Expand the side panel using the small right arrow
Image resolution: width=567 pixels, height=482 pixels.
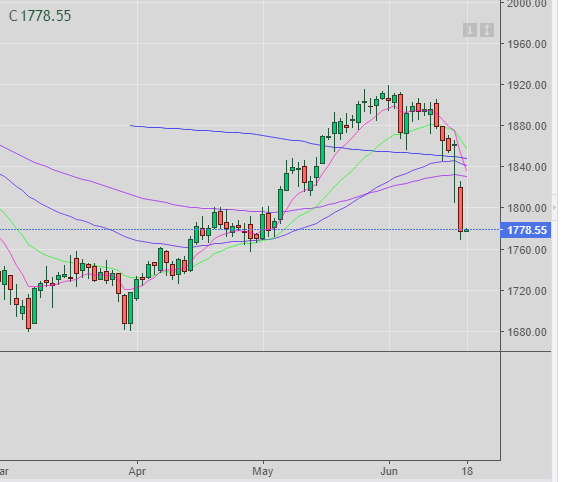555,207
